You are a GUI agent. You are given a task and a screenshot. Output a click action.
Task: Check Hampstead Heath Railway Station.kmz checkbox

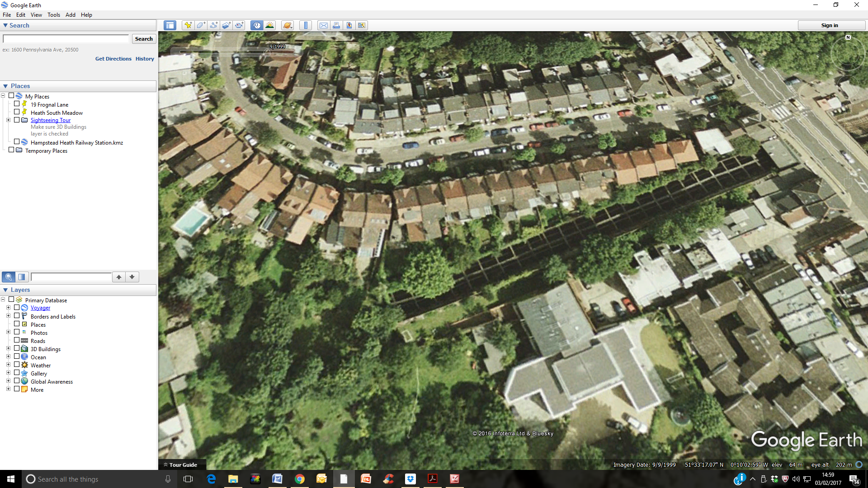tap(17, 142)
